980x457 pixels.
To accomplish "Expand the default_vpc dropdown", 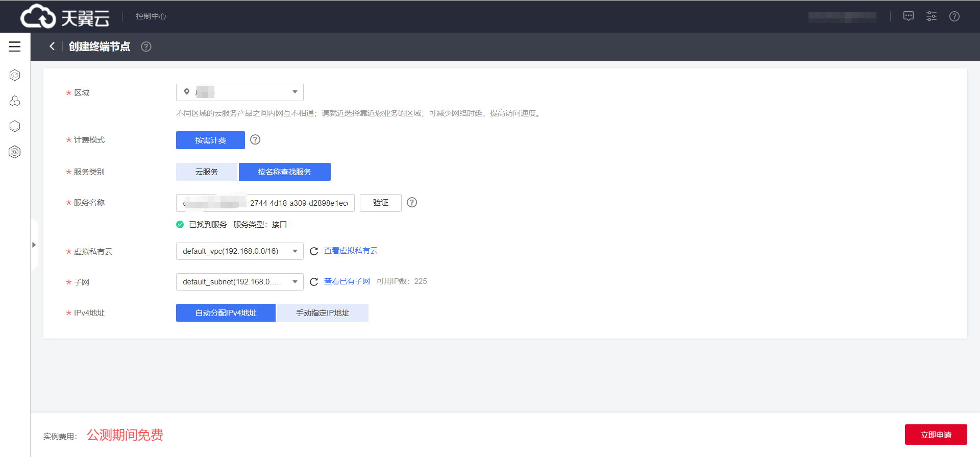I will tap(239, 251).
